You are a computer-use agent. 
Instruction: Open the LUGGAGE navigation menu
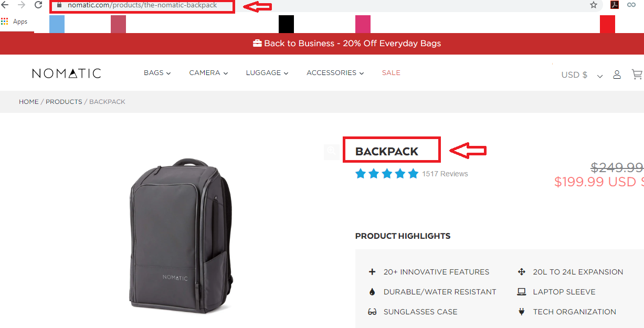pos(267,73)
